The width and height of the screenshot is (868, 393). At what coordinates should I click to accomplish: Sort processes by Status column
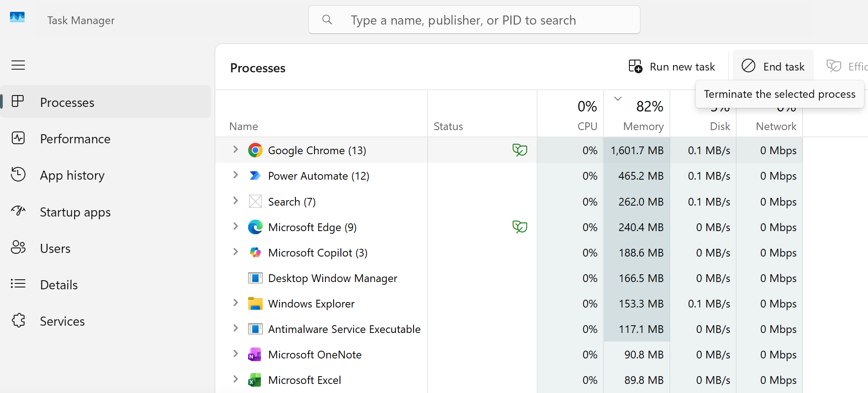click(482, 114)
